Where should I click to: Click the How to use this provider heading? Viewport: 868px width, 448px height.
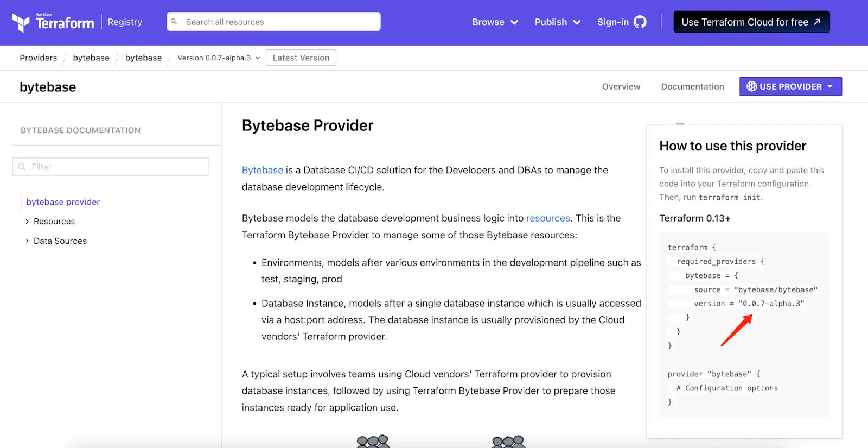[732, 146]
